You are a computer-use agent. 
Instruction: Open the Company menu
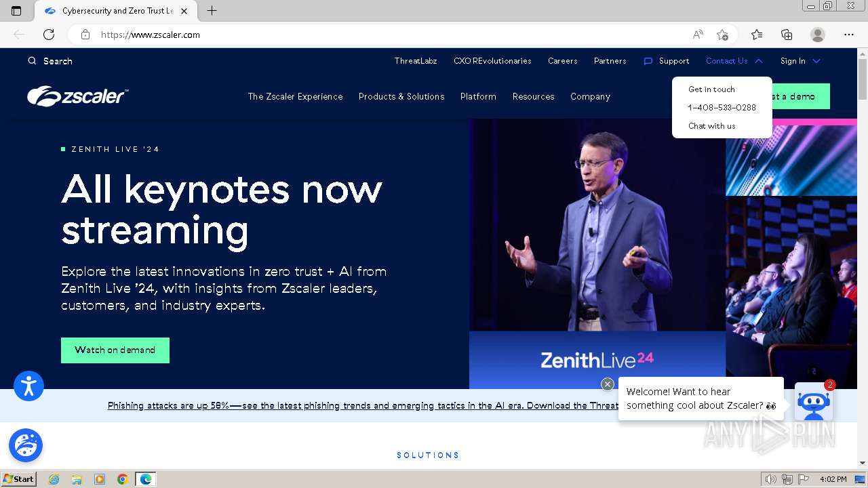tap(590, 96)
